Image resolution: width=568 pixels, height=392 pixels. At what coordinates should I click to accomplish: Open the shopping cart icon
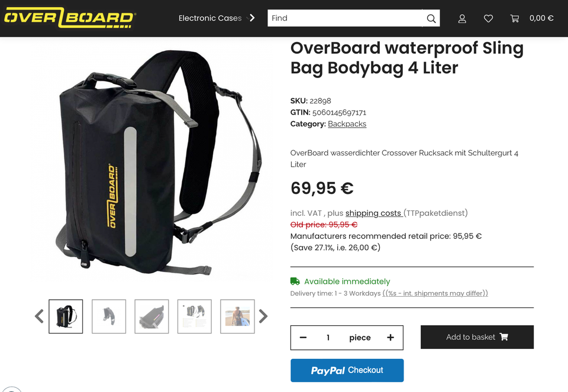(514, 18)
